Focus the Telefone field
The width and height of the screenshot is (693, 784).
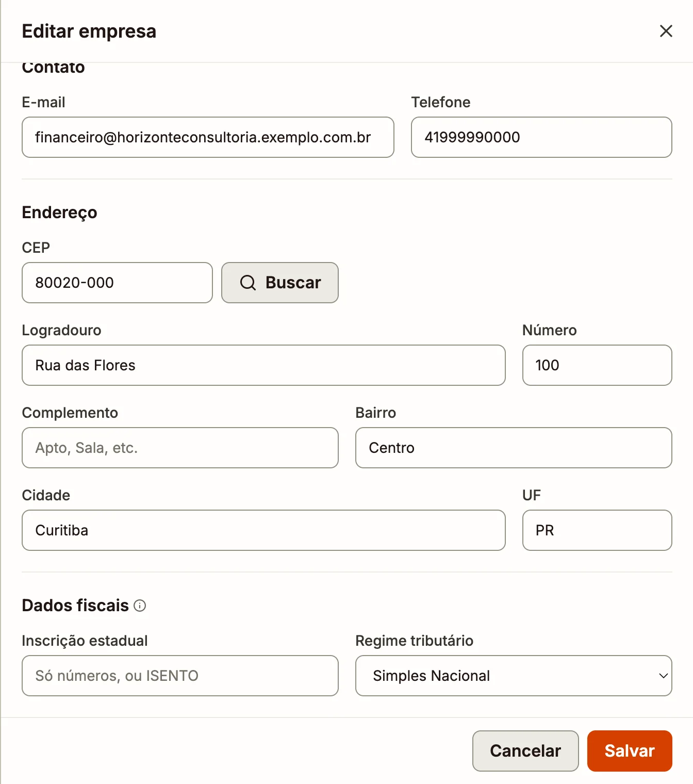point(541,137)
